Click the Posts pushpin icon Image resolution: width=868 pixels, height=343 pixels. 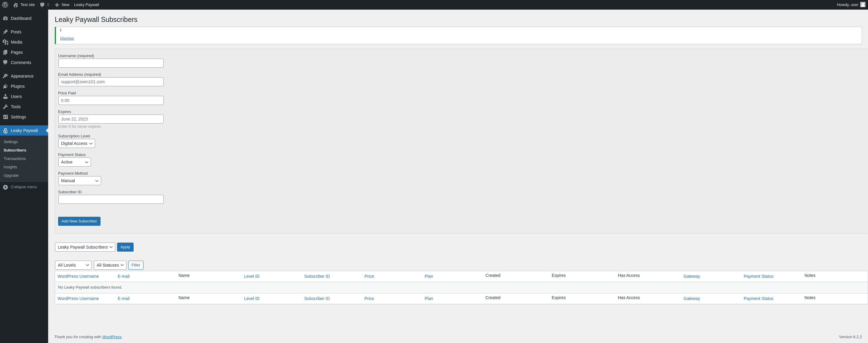[x=5, y=32]
